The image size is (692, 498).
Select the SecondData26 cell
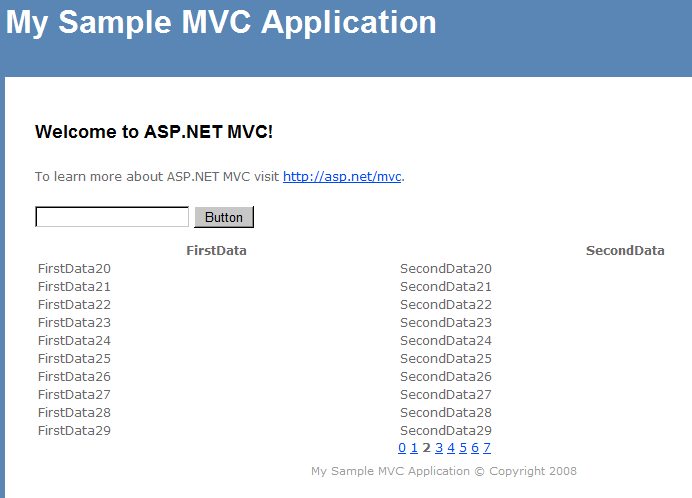446,377
